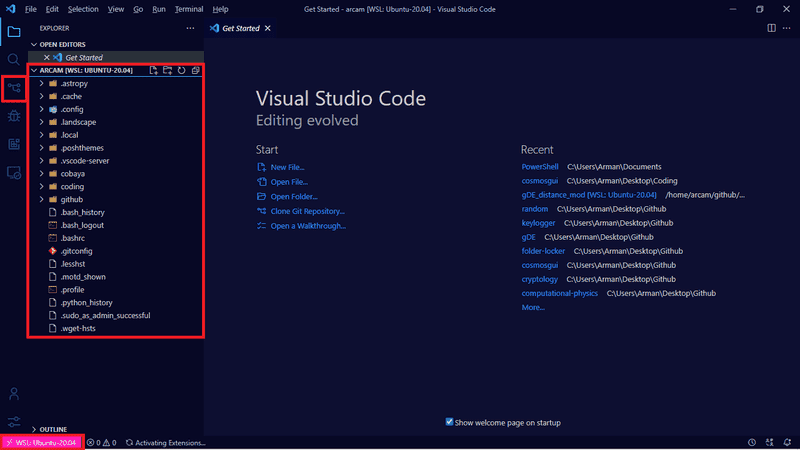Open recent computational-physics folder
The image size is (800, 450).
559,293
